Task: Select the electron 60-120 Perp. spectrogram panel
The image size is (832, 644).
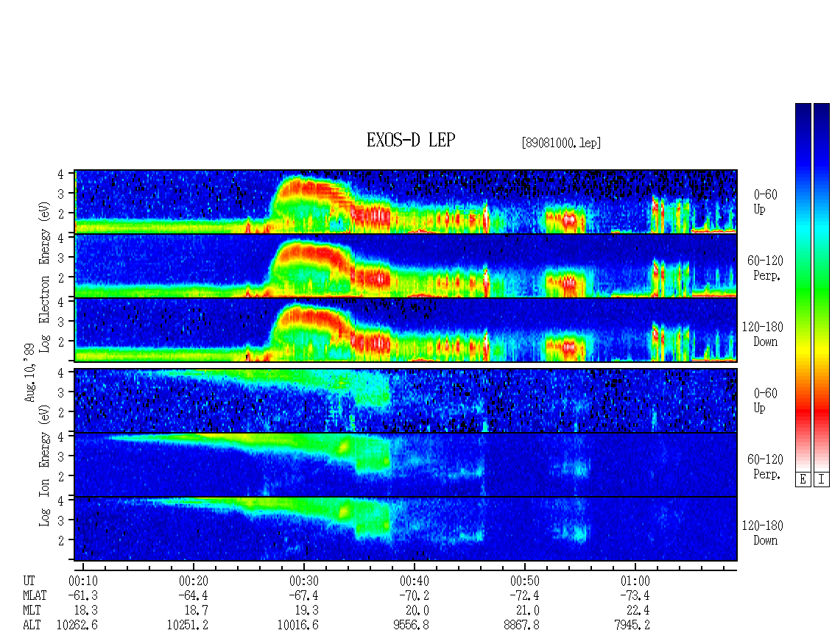Action: coord(406,266)
